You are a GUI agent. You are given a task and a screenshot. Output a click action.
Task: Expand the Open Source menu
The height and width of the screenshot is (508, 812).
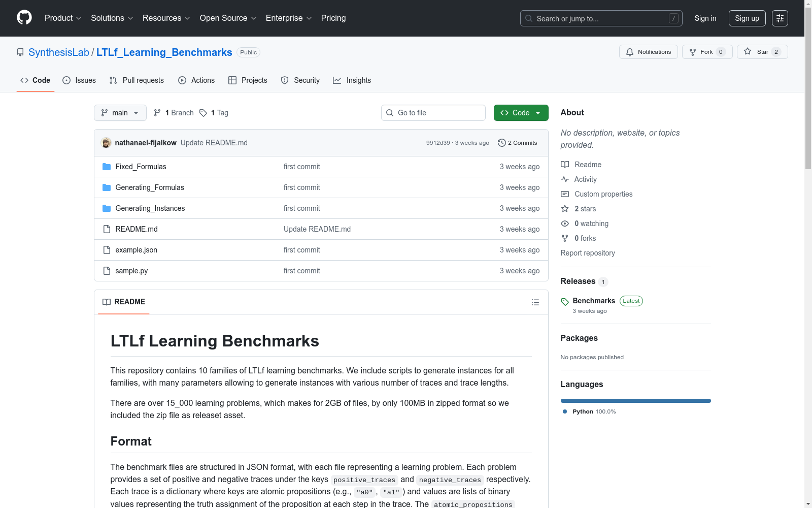pyautogui.click(x=228, y=18)
